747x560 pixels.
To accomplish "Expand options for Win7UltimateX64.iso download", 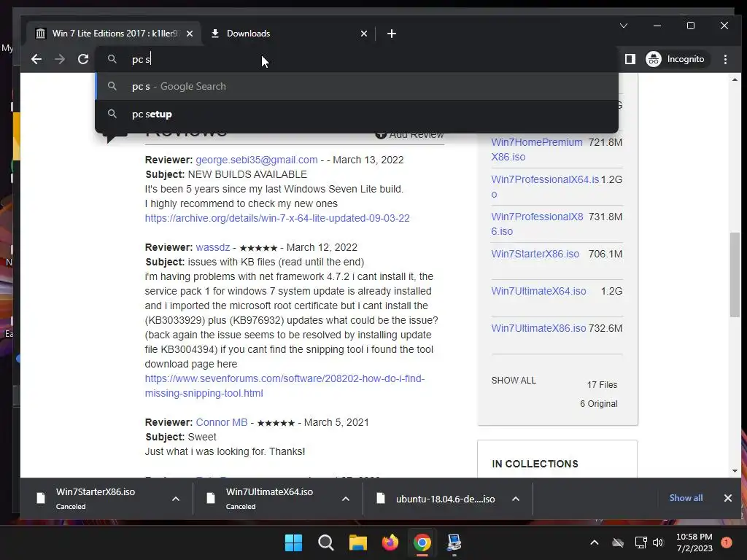I will (346, 499).
